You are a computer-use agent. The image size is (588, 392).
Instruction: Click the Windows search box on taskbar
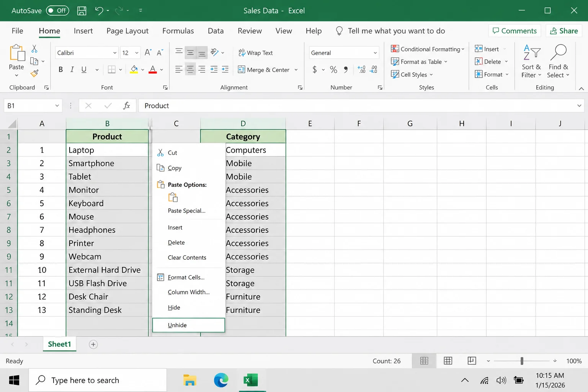(x=98, y=380)
